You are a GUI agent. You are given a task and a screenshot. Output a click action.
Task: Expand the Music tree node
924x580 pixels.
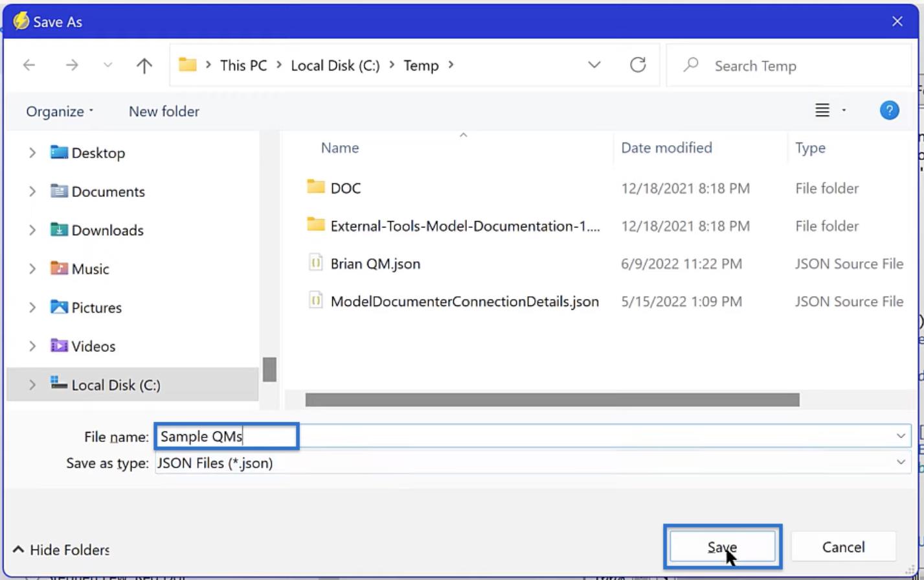(32, 269)
